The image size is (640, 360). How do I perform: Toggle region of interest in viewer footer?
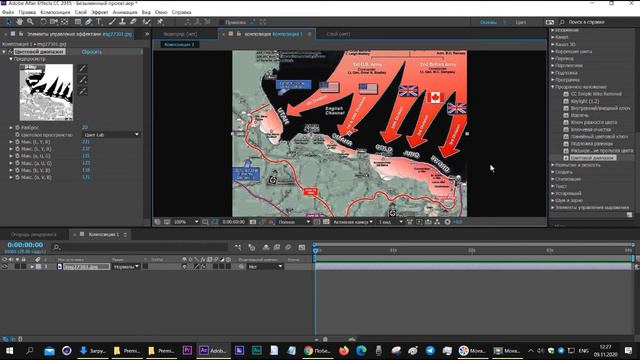pos(317,222)
